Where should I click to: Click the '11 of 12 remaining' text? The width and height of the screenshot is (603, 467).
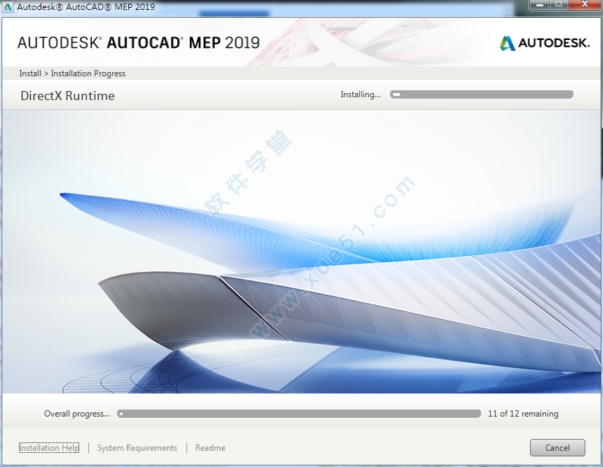point(523,414)
